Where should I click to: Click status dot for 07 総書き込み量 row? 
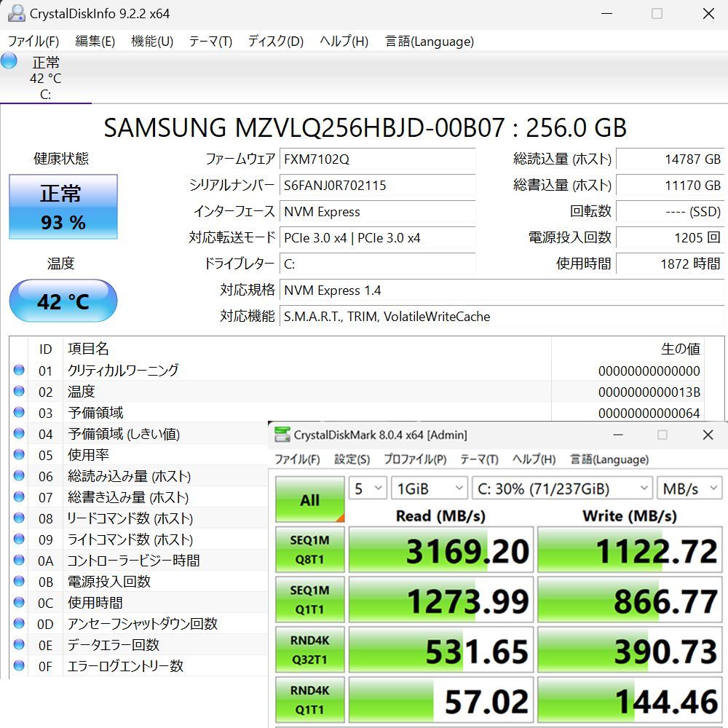click(x=19, y=496)
